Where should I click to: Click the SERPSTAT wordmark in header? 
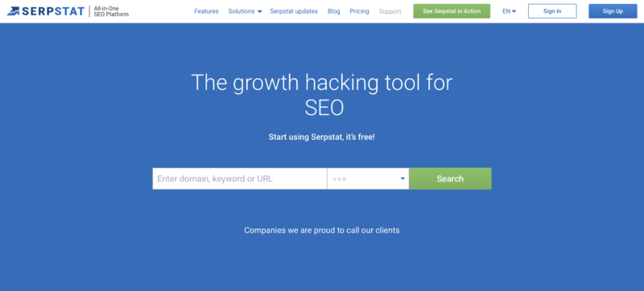click(x=53, y=11)
